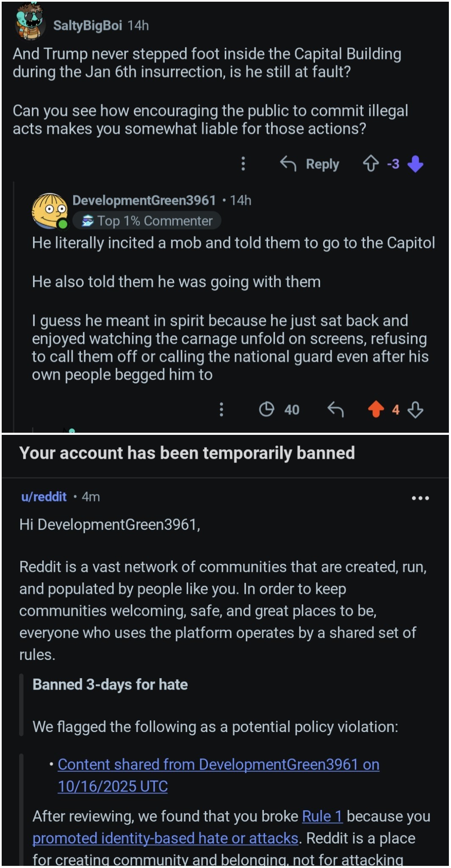Open options menu on SaltyBigBoi's comment

[x=243, y=164]
